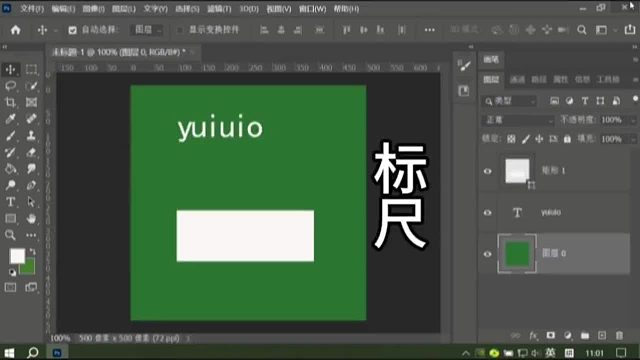Create a new layer icon

[602, 336]
